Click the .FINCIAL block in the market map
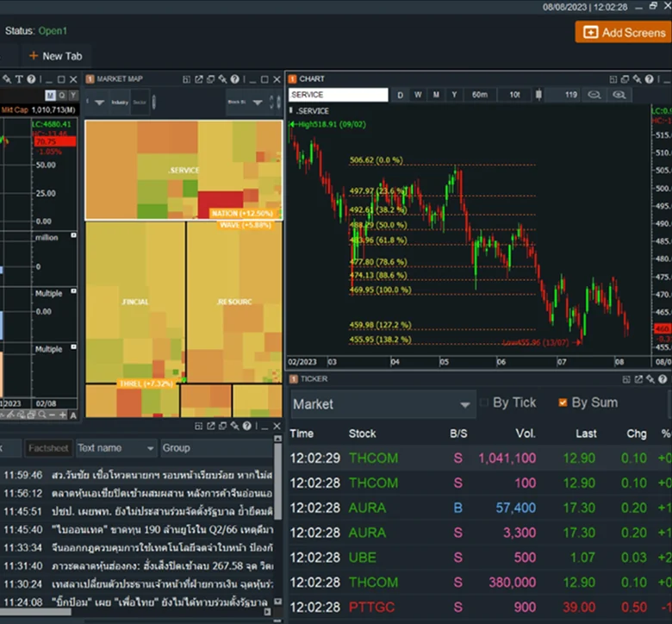Image resolution: width=672 pixels, height=624 pixels. click(135, 302)
